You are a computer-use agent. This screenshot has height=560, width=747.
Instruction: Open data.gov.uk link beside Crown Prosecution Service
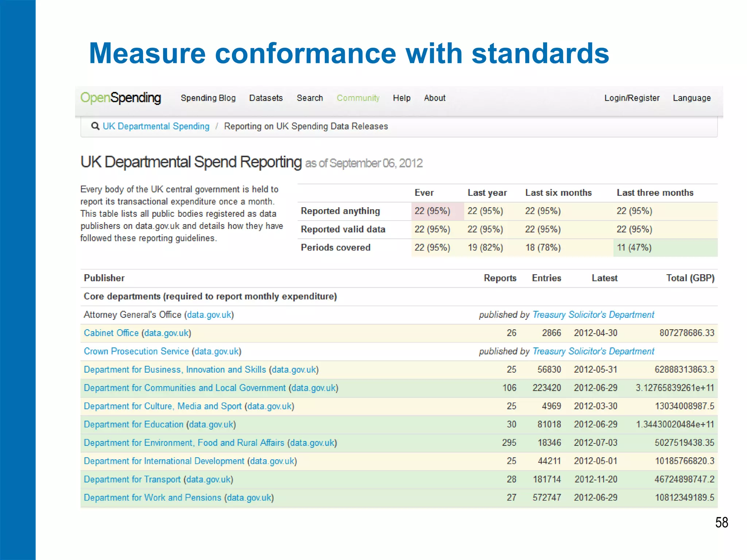click(217, 351)
